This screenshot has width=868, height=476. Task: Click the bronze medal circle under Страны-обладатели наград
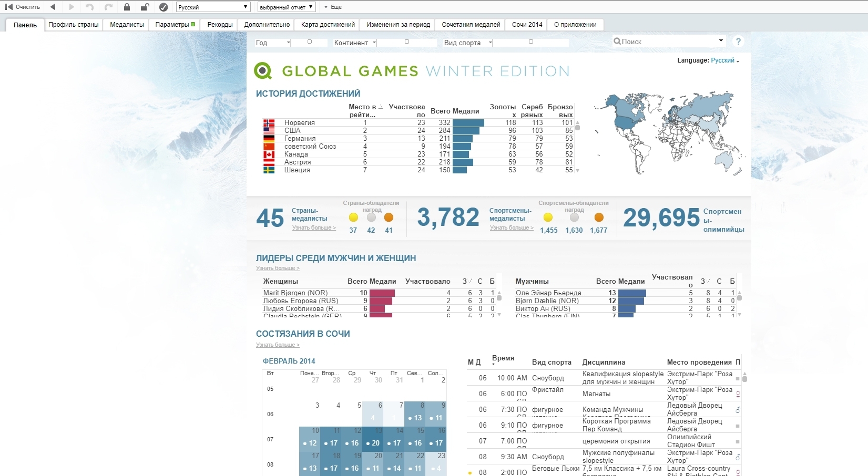389,218
